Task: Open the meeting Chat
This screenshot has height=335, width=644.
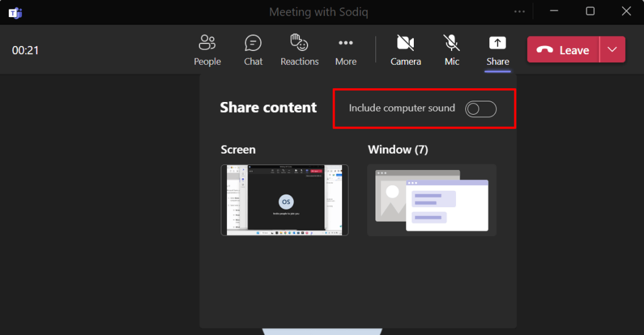Action: 253,50
